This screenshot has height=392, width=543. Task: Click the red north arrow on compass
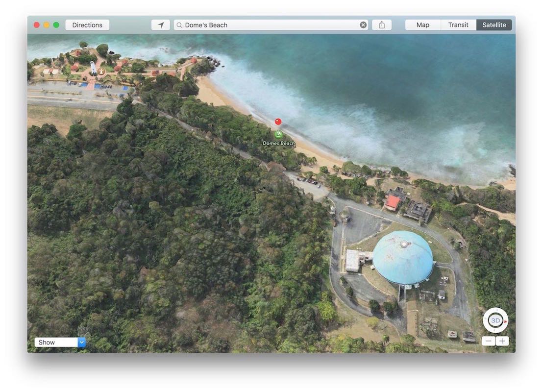505,321
